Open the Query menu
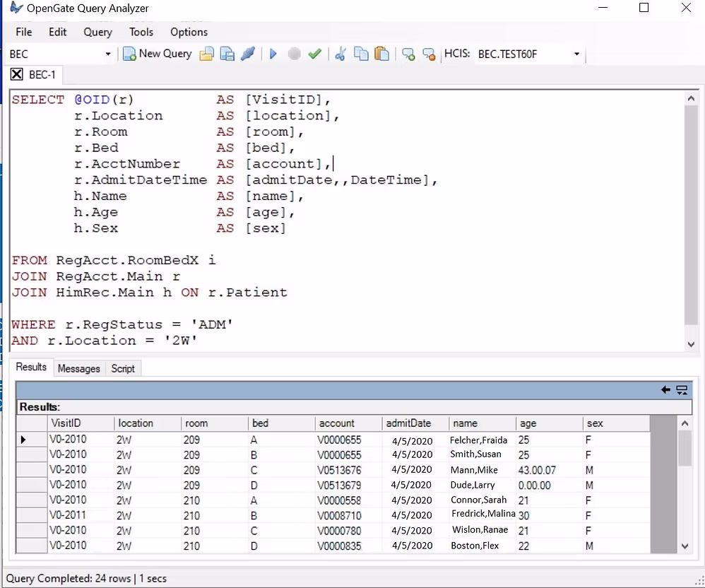The width and height of the screenshot is (705, 588). [x=97, y=32]
